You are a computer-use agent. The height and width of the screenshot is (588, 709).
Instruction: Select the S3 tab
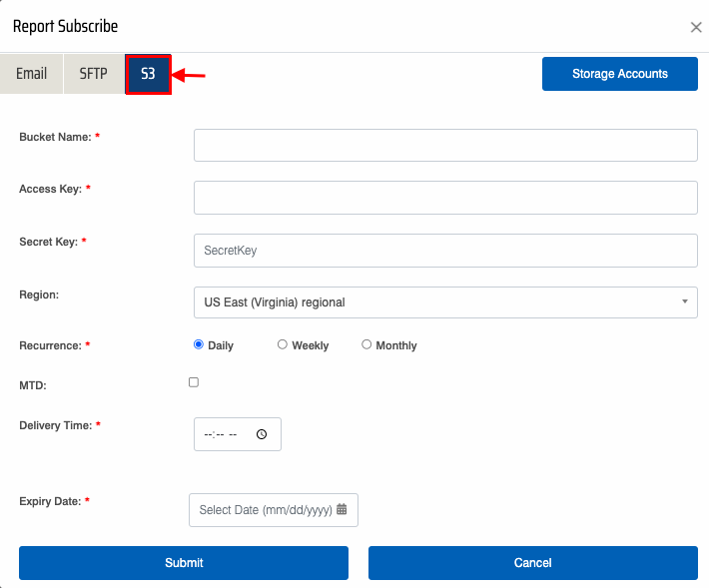pos(148,74)
